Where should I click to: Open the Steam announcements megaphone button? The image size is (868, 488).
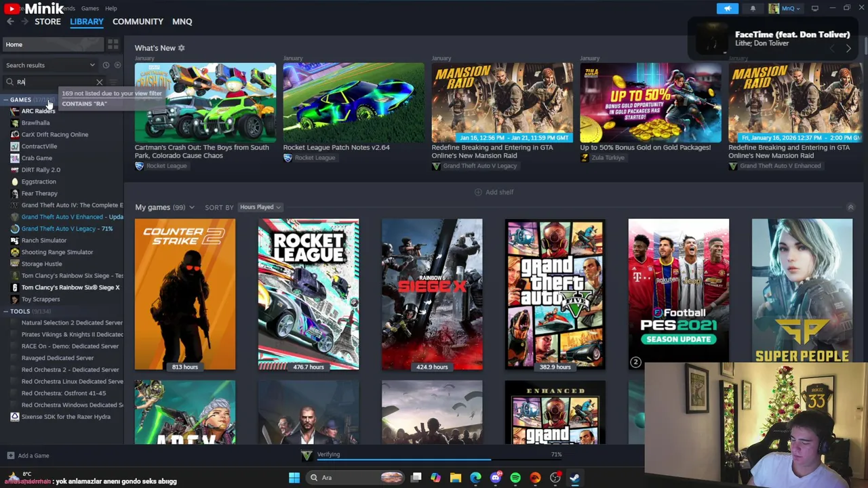tap(727, 8)
